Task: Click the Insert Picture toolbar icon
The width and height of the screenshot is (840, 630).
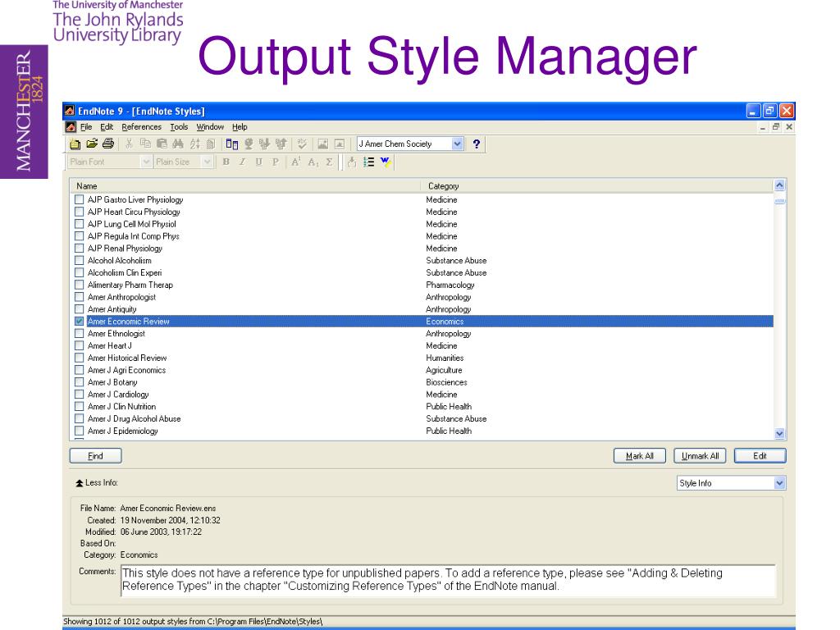Action: (x=322, y=144)
